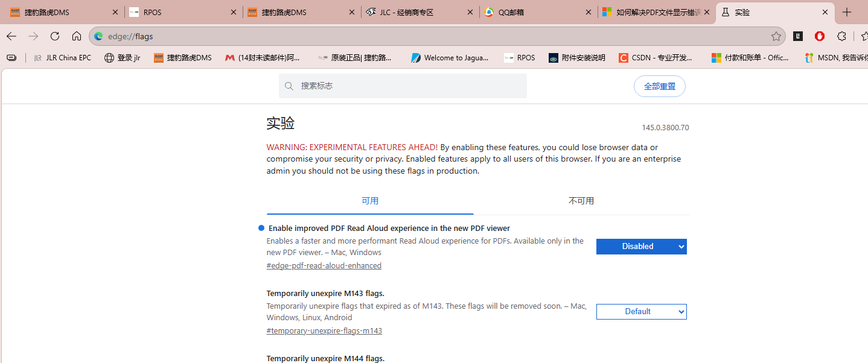Open the JLR China EPC bookmark
Image resolution: width=868 pixels, height=363 pixels.
tap(63, 58)
